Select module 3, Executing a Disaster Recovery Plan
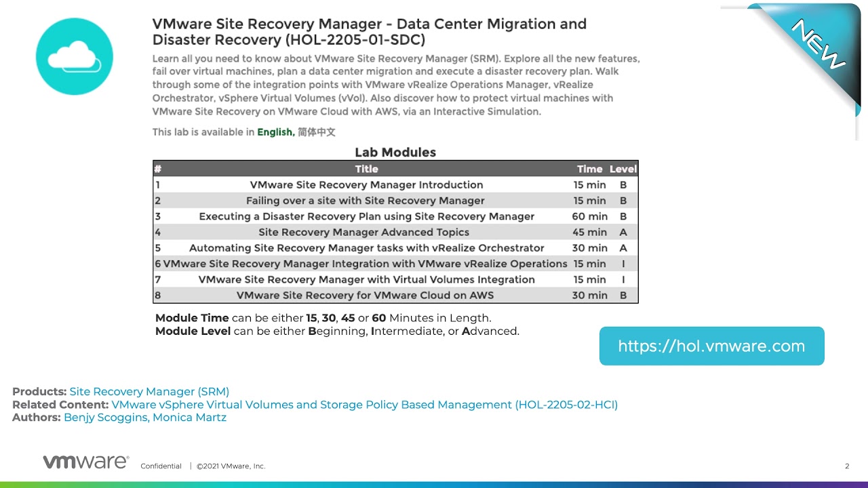This screenshot has width=868, height=488. coord(366,216)
